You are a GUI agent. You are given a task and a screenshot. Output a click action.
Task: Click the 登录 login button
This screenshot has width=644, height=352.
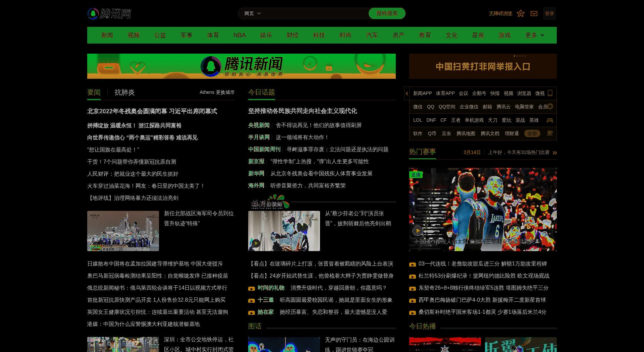pos(549,13)
